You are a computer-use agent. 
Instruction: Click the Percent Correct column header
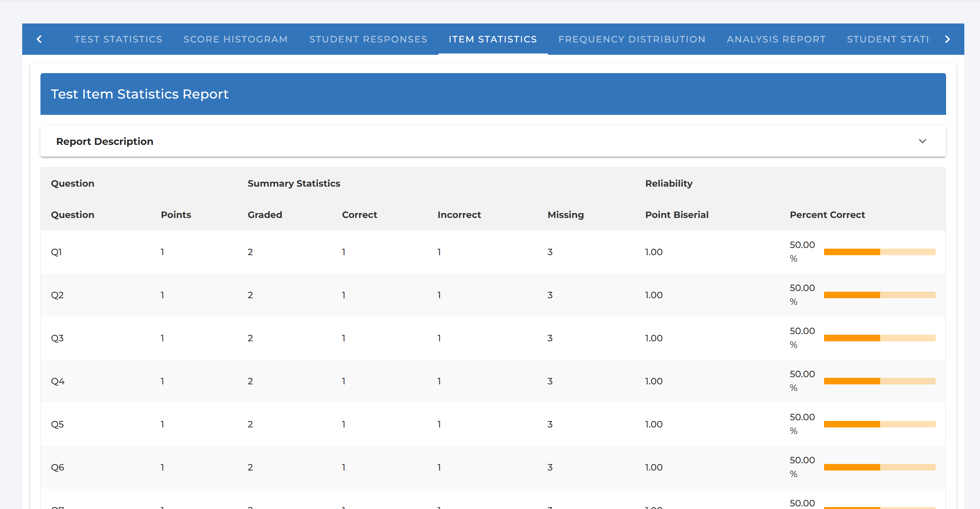[x=827, y=215]
